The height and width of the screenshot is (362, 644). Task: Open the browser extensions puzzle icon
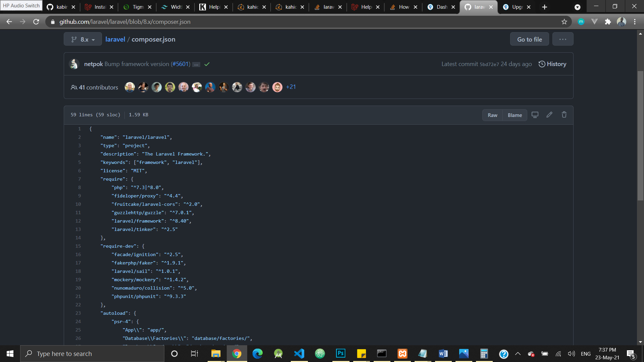pyautogui.click(x=608, y=22)
